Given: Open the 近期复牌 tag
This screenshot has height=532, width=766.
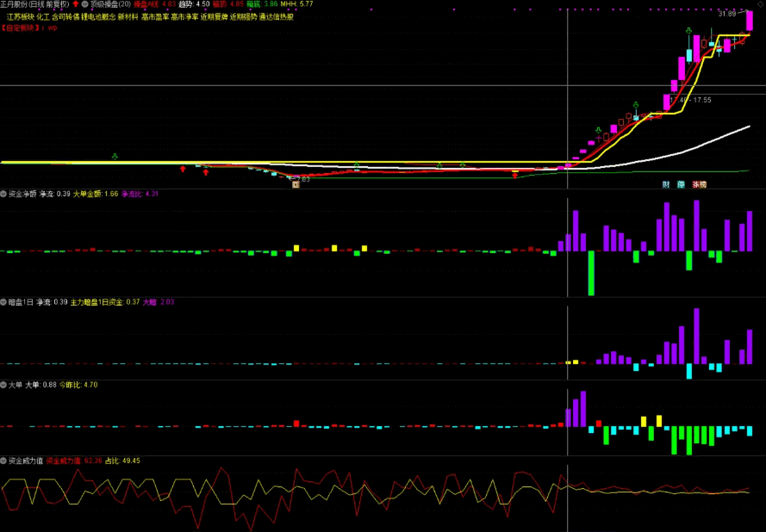Looking at the screenshot, I should (x=214, y=17).
